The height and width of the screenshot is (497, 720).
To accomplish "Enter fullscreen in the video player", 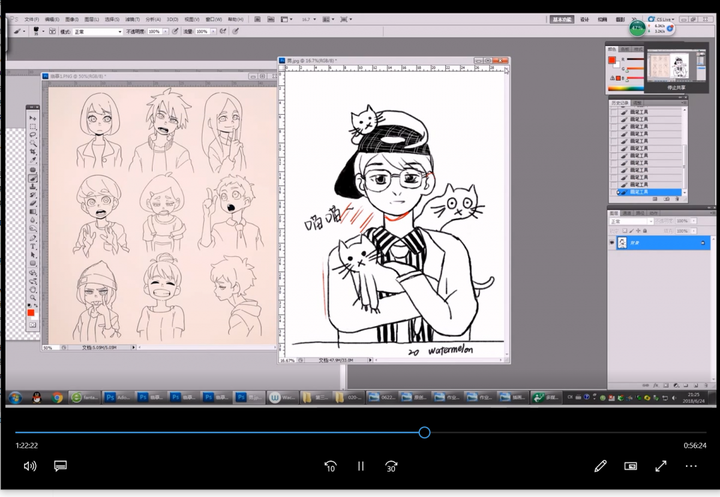I will tap(661, 466).
